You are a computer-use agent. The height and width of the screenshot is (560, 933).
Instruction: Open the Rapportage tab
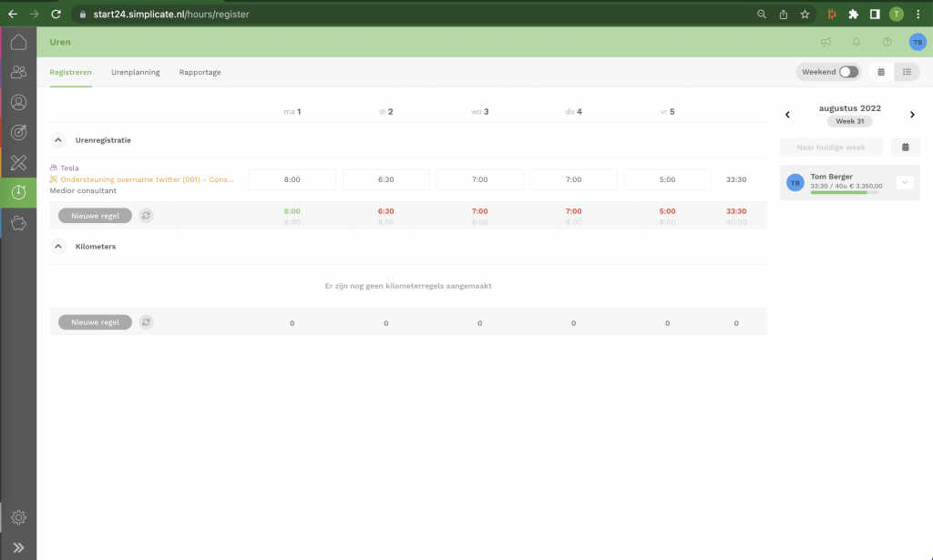pyautogui.click(x=200, y=72)
